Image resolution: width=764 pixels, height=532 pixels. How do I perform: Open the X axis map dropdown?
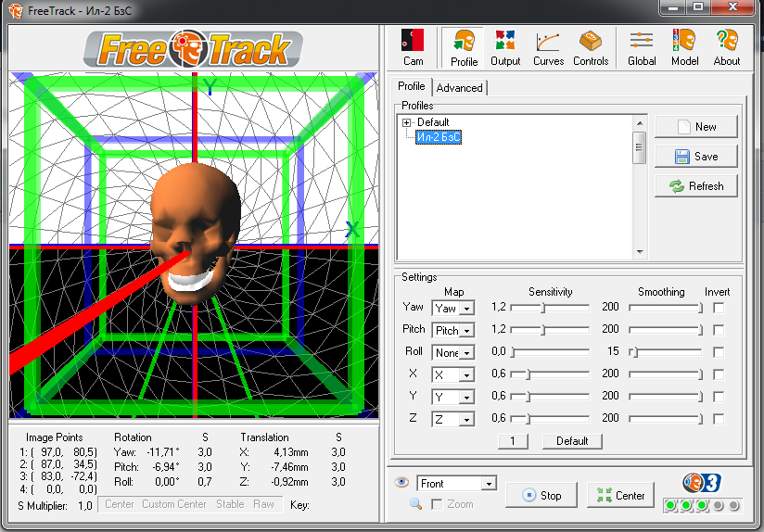pos(466,375)
